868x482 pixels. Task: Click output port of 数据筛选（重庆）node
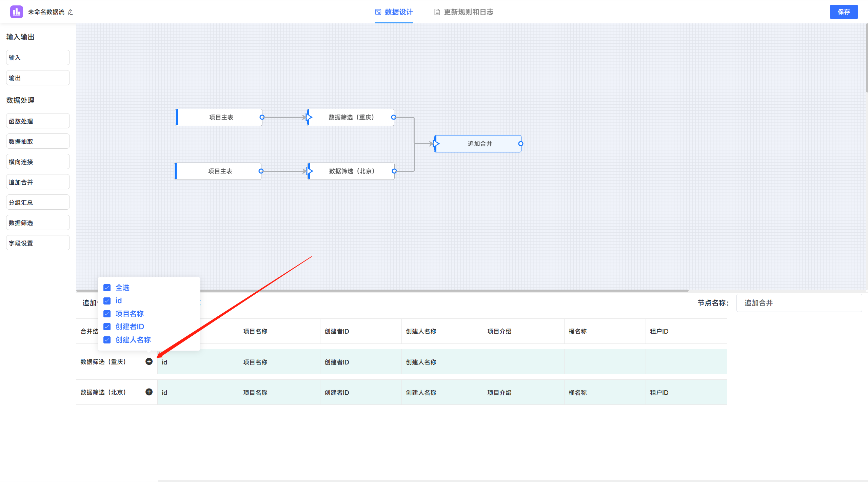[x=393, y=117]
